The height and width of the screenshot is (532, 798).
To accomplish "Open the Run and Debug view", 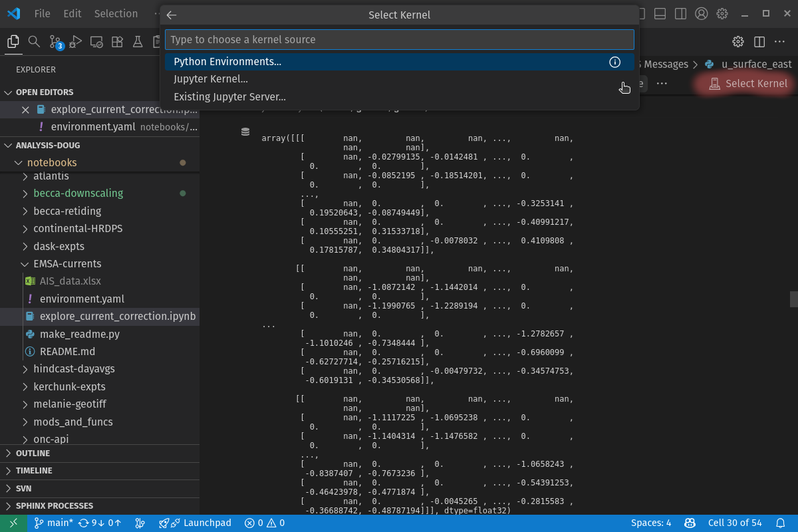I will click(x=76, y=42).
